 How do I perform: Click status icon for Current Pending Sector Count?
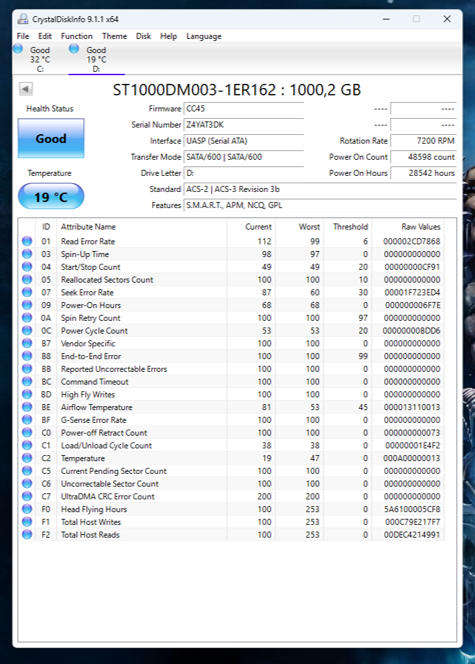(27, 470)
